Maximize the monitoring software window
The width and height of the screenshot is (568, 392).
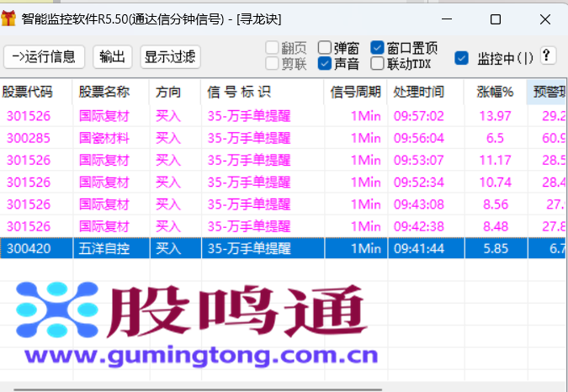(x=496, y=19)
